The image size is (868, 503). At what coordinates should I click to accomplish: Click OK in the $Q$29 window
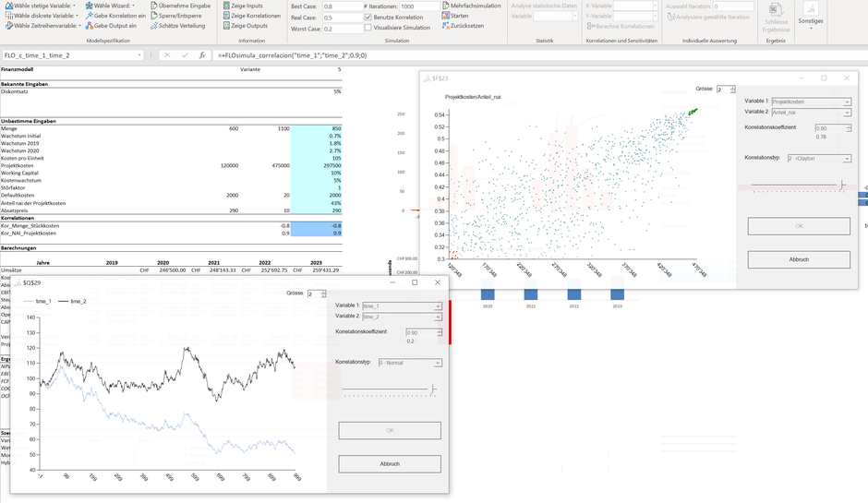[x=390, y=430]
